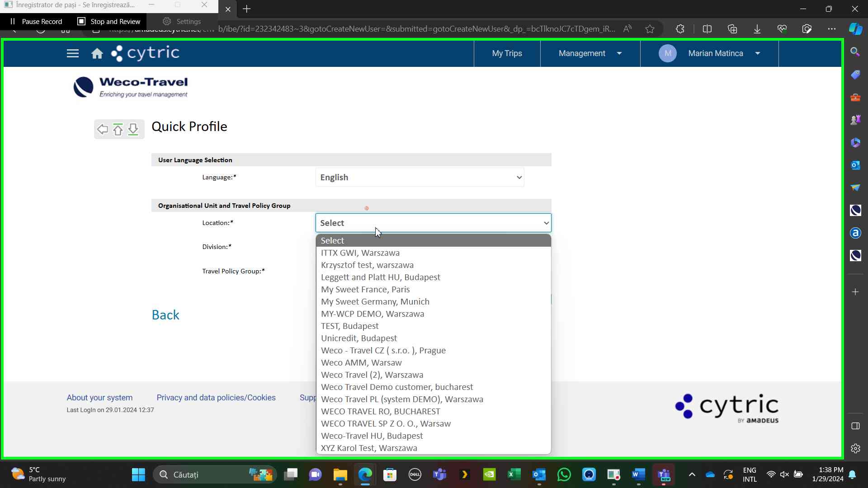Open Privacy and data policies/Cookies link

coord(216,398)
